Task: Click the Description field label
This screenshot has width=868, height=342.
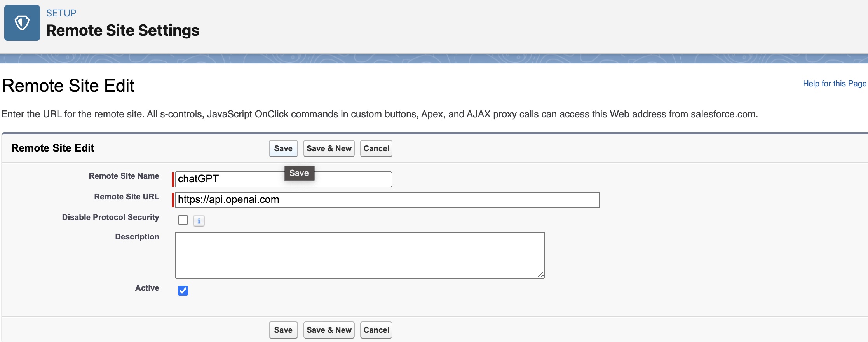Action: (x=137, y=237)
